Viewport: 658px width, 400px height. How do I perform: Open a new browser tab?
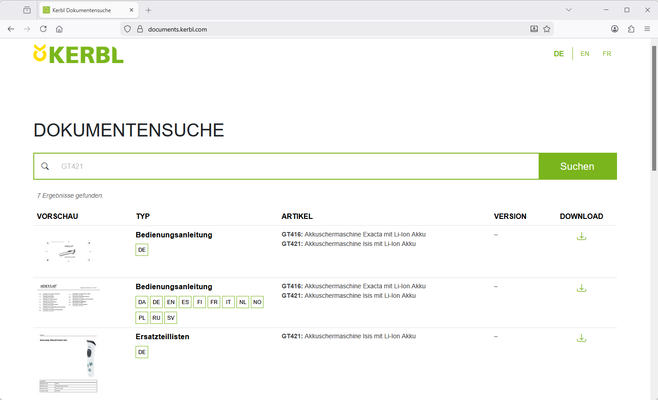pos(148,10)
